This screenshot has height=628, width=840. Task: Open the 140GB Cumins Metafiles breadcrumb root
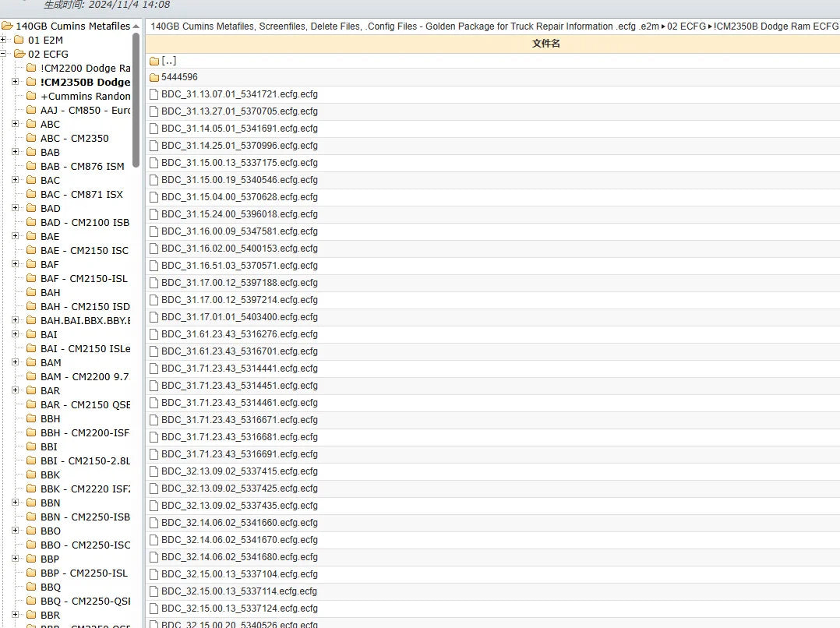(404, 26)
